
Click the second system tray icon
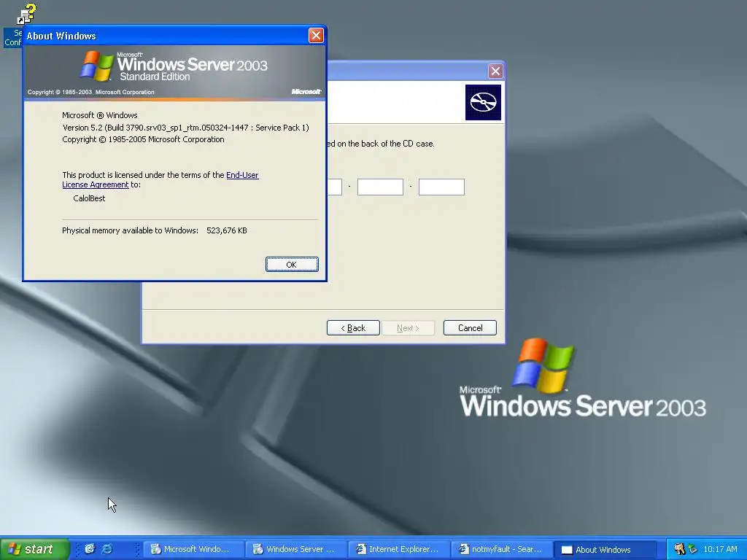coord(693,549)
